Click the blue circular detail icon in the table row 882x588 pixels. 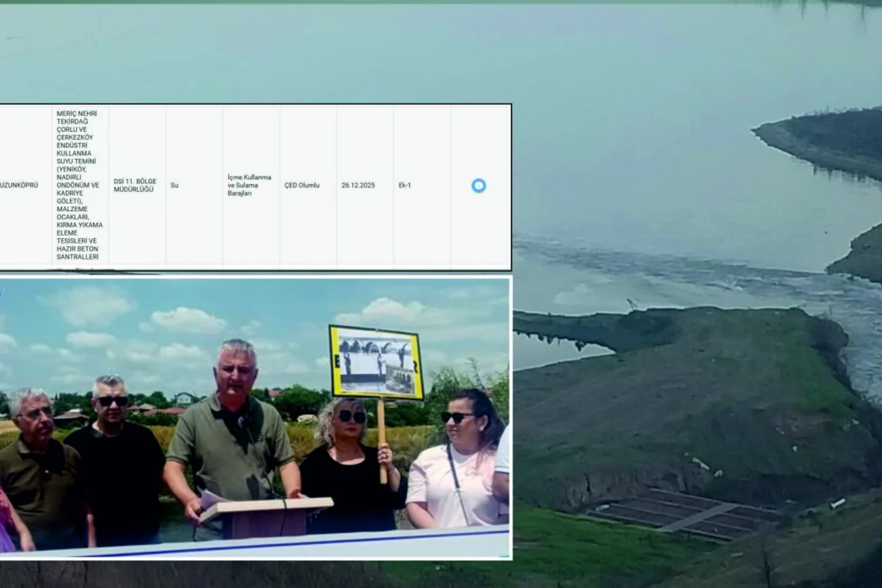(x=478, y=185)
